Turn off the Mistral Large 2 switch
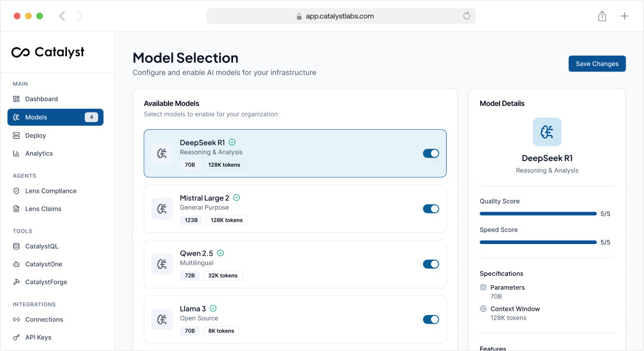The height and width of the screenshot is (351, 644). click(x=431, y=209)
